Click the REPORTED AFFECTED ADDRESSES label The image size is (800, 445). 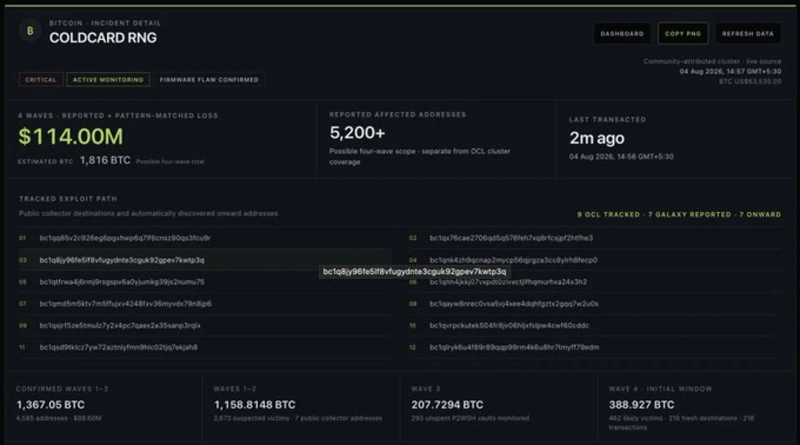397,115
